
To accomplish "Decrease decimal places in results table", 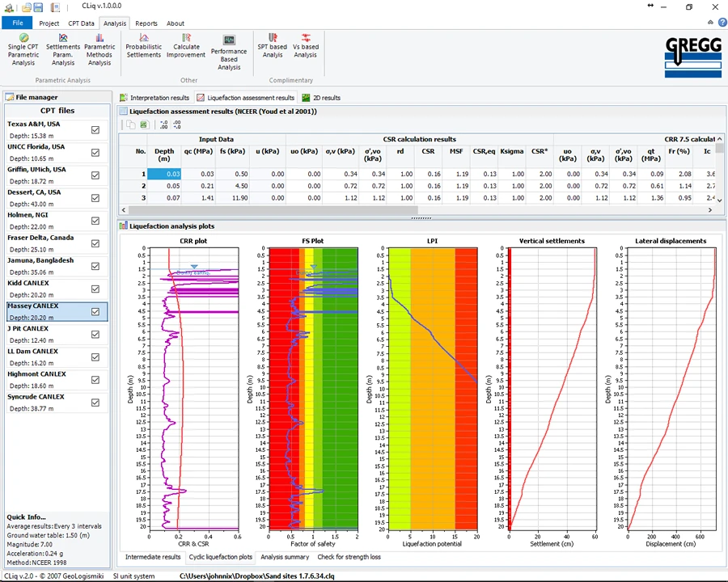I will coord(177,124).
